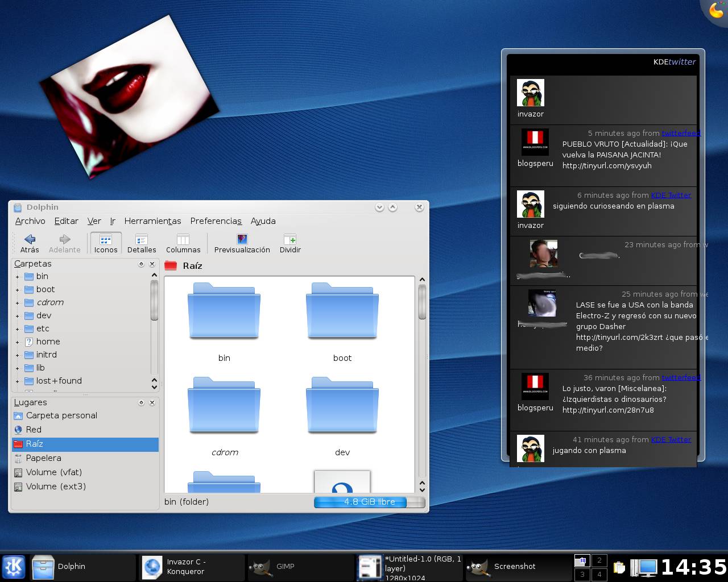Click the 4.8 GiB libre capacity bar
The height and width of the screenshot is (582, 728).
[x=369, y=502]
